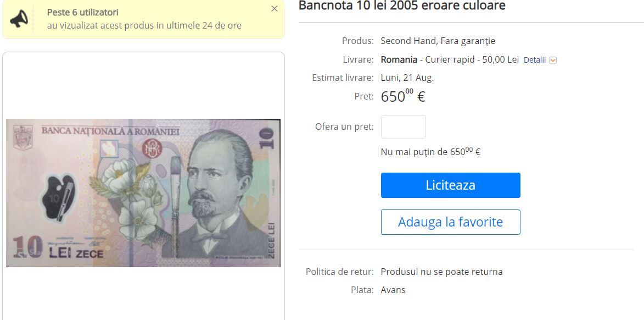
Task: Click the bold Romania delivery text
Action: coord(399,59)
